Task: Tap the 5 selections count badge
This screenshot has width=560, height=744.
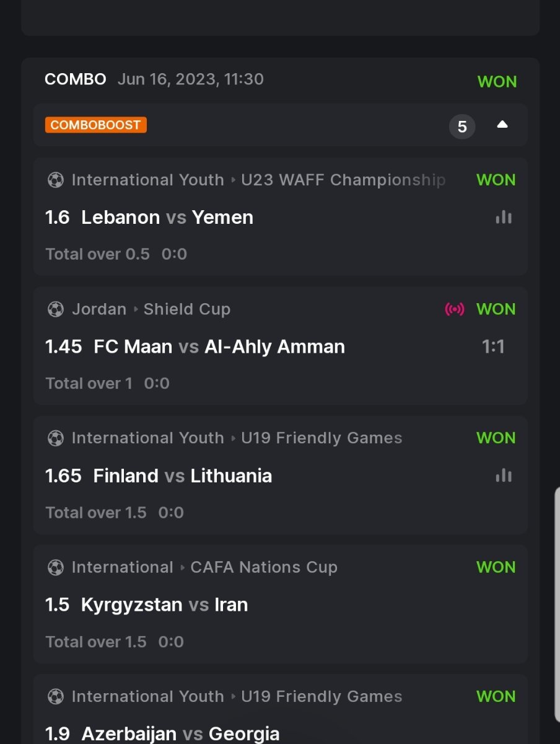Action: pos(462,127)
